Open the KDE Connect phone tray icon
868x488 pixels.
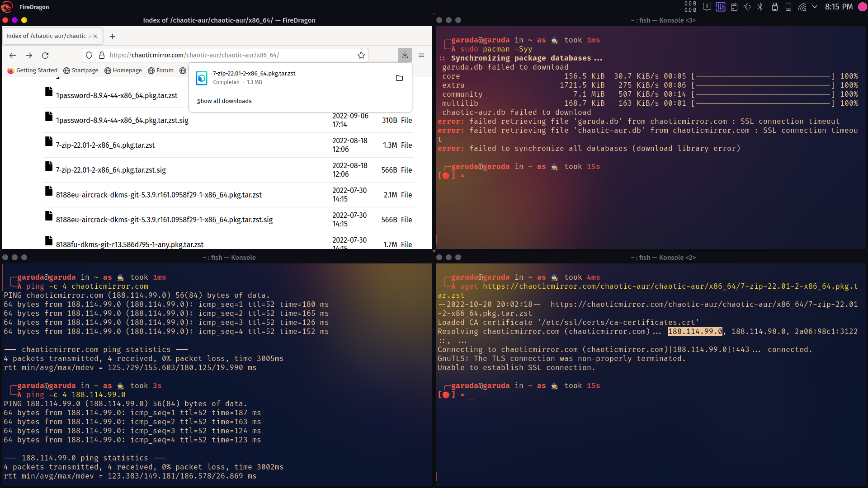click(788, 7)
